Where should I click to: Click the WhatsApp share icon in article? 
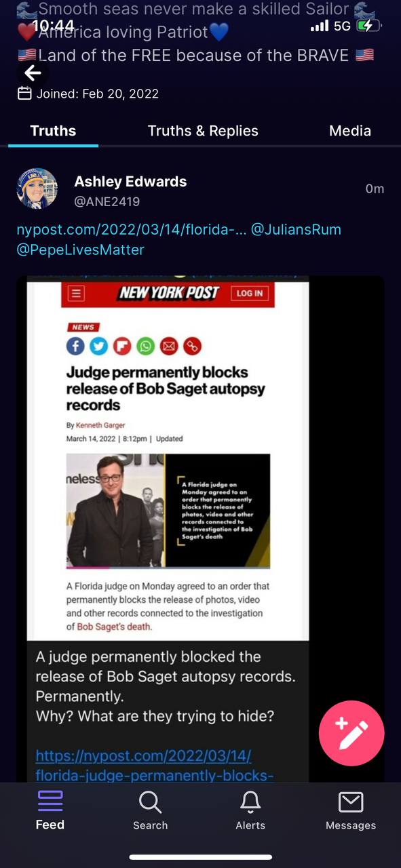[x=146, y=347]
